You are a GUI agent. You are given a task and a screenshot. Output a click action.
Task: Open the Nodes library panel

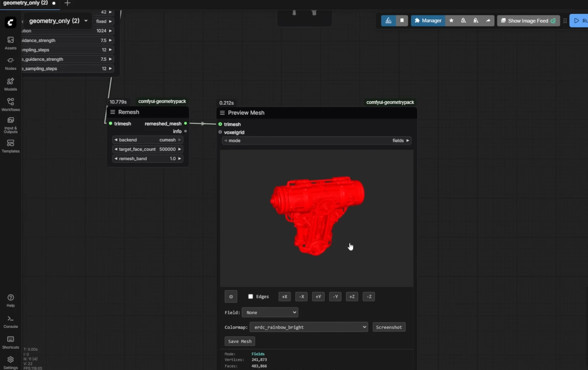click(10, 63)
